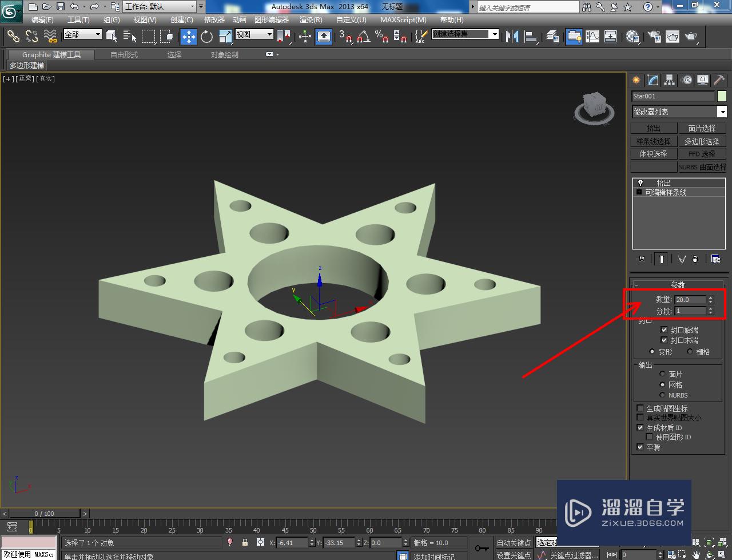732x560 pixels.
Task: Open the 编辑(E) menu
Action: pos(42,20)
